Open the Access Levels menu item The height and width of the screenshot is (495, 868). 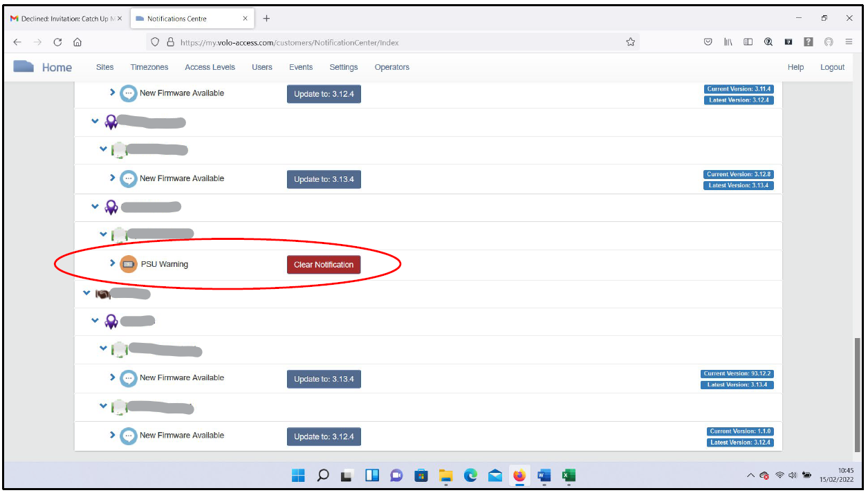[x=210, y=67]
